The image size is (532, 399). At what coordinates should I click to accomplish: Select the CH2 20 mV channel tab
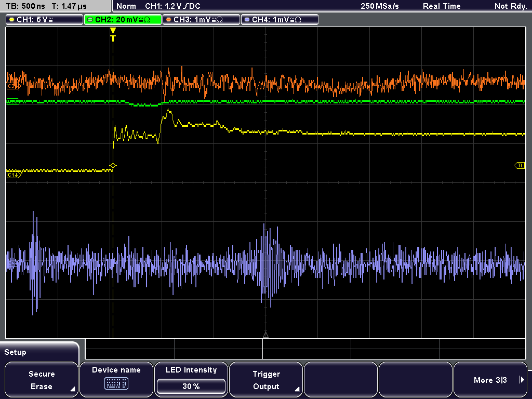pyautogui.click(x=123, y=20)
